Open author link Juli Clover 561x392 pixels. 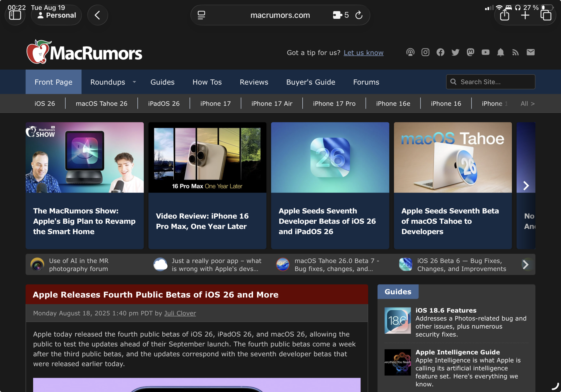click(x=180, y=313)
